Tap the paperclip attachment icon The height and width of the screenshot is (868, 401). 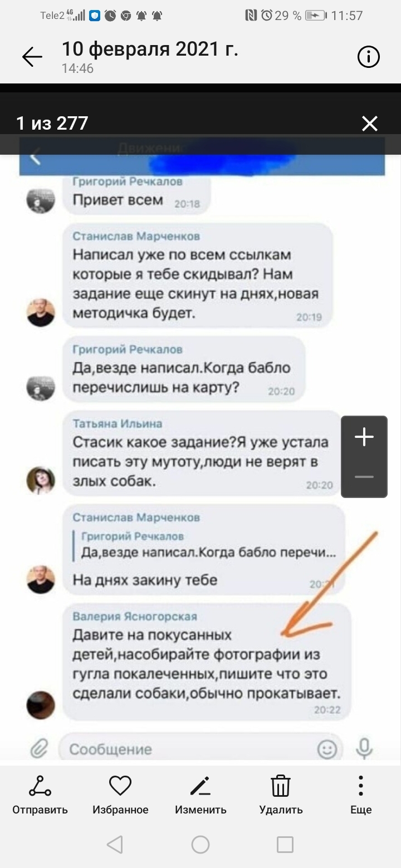[x=40, y=749]
